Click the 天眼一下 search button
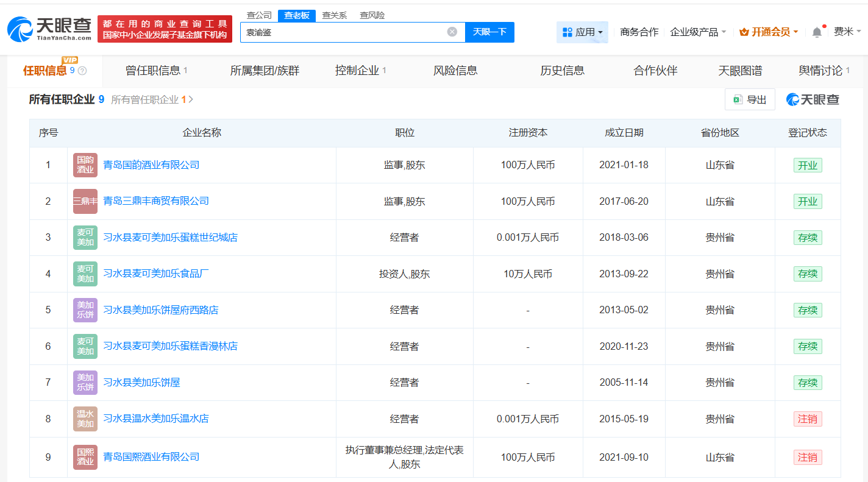 489,32
